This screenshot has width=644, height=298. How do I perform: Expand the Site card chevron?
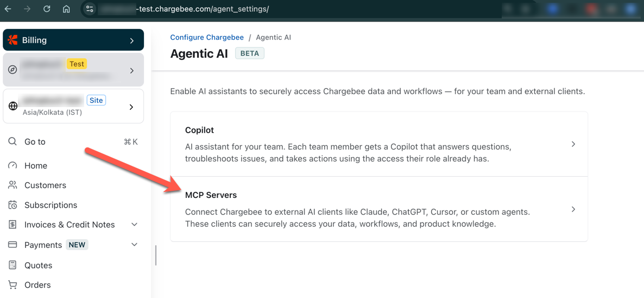[131, 107]
